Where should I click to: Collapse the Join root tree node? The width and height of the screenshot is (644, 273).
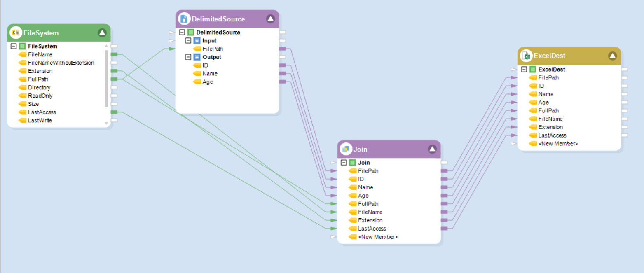[344, 163]
